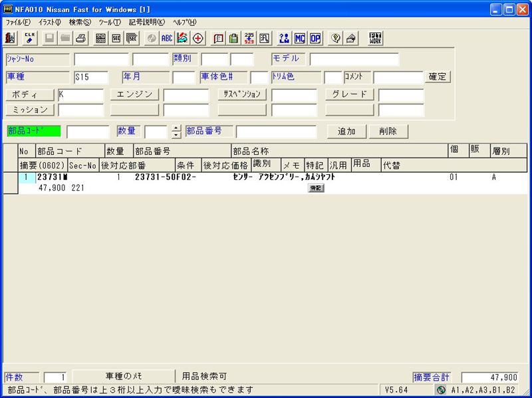The image size is (532, 398).
Task: Click the 数量 quantity input field
Action: tap(156, 132)
